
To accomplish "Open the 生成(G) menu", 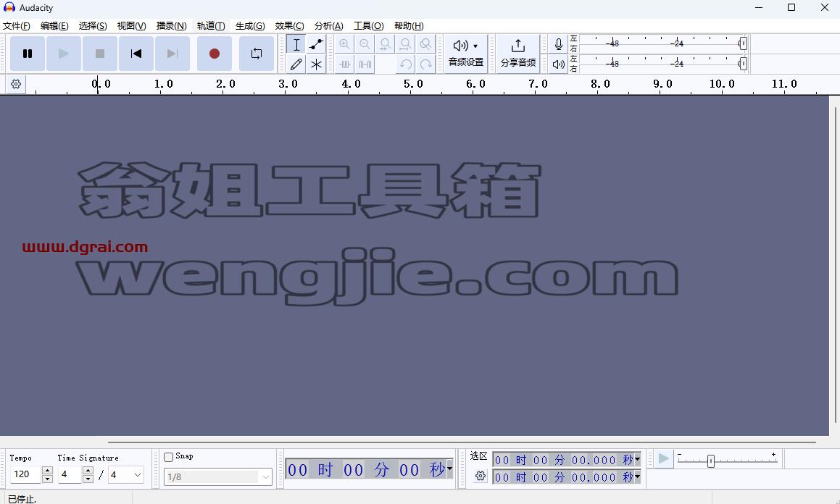I will click(250, 25).
